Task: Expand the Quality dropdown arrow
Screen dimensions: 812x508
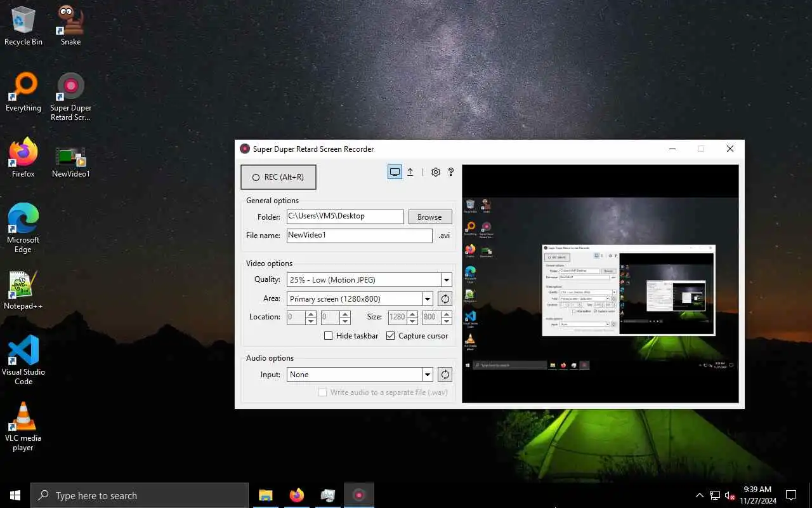Action: [447, 280]
